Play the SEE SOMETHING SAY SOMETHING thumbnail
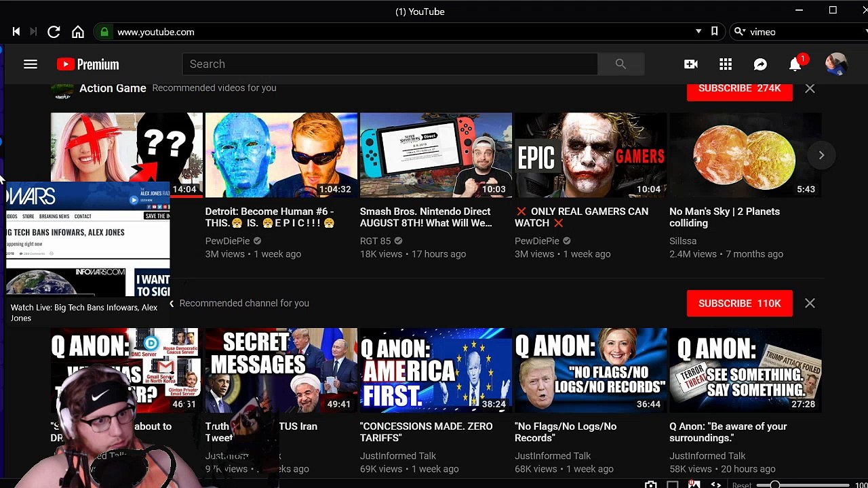The image size is (868, 488). coord(745,370)
